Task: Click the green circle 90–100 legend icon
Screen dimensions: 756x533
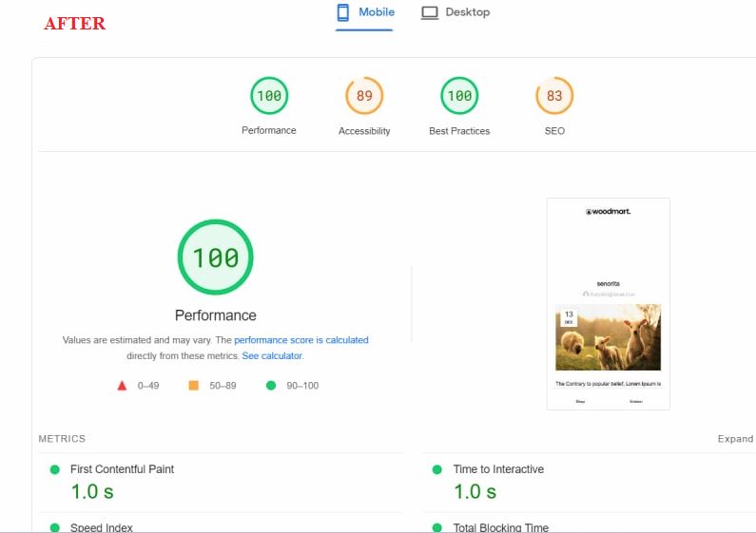Action: [271, 386]
